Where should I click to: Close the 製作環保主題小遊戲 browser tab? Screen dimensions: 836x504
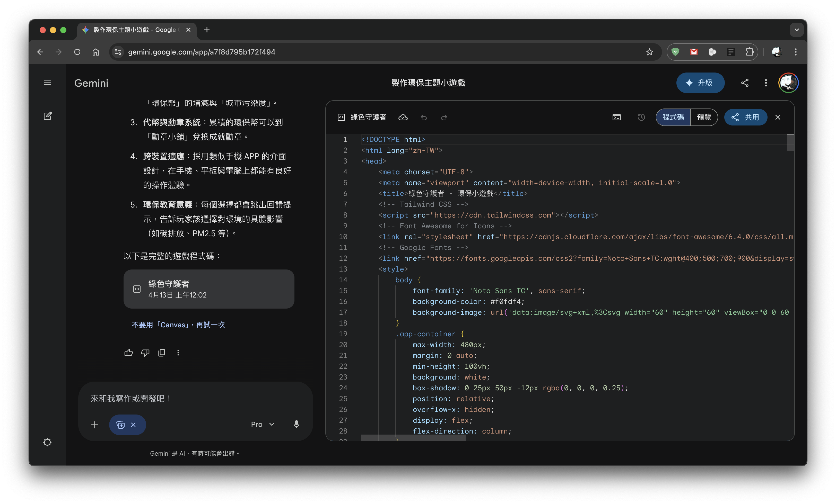[188, 30]
